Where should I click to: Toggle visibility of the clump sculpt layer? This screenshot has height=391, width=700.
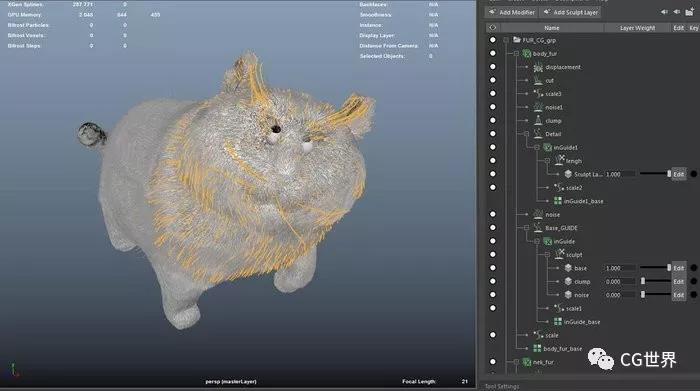coord(493,281)
